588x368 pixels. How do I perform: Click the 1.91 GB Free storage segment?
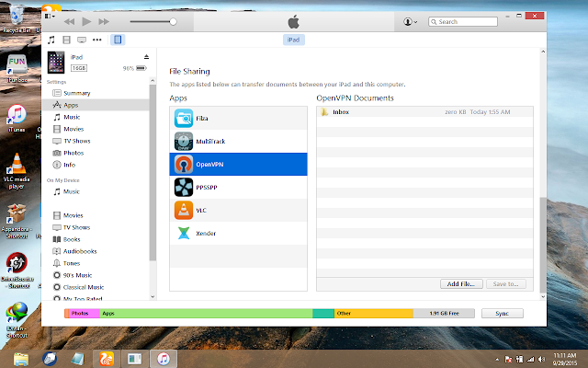tap(444, 313)
